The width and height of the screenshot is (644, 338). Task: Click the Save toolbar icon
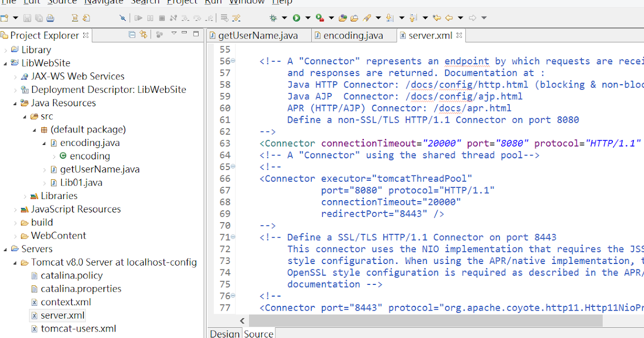tap(27, 18)
